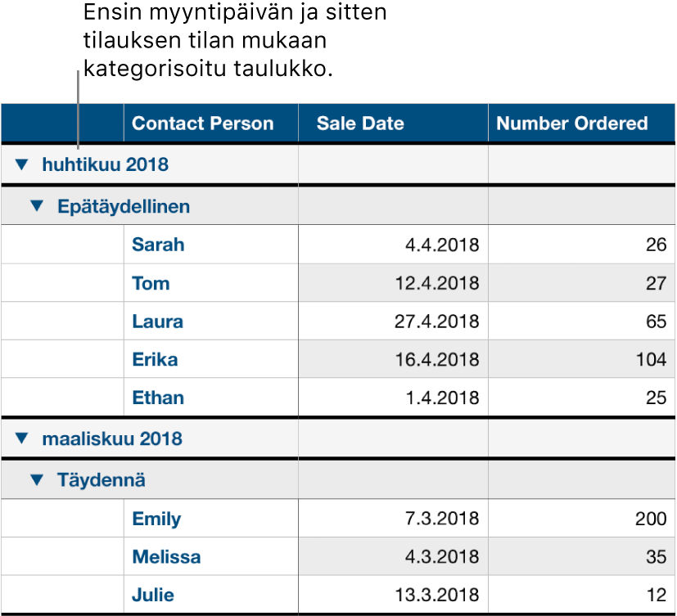Viewport: 677px width, 616px height.
Task: Select the Täydennä subcategory label
Action: tap(96, 479)
